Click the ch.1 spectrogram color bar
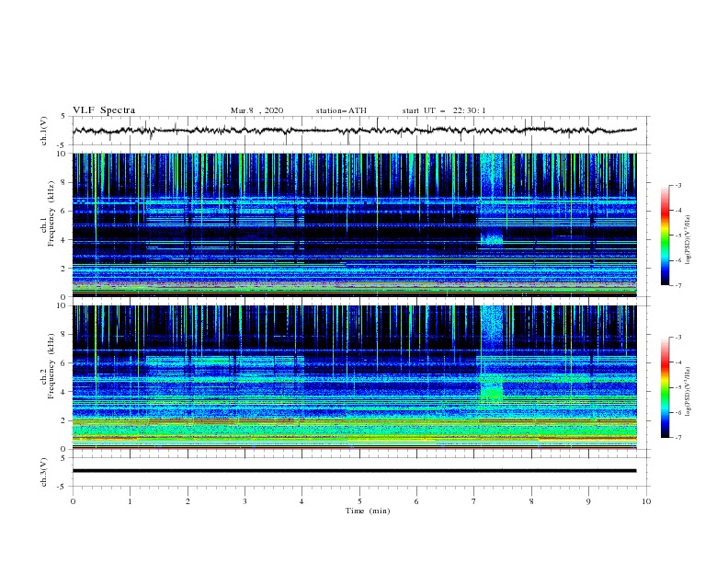Image resolution: width=728 pixels, height=563 pixels. pos(665,236)
